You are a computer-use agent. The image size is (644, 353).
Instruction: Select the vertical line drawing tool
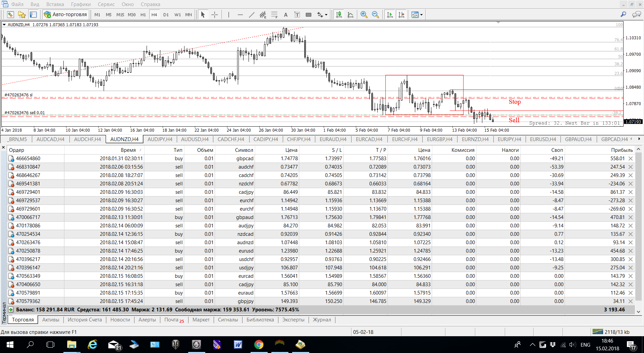pyautogui.click(x=228, y=14)
